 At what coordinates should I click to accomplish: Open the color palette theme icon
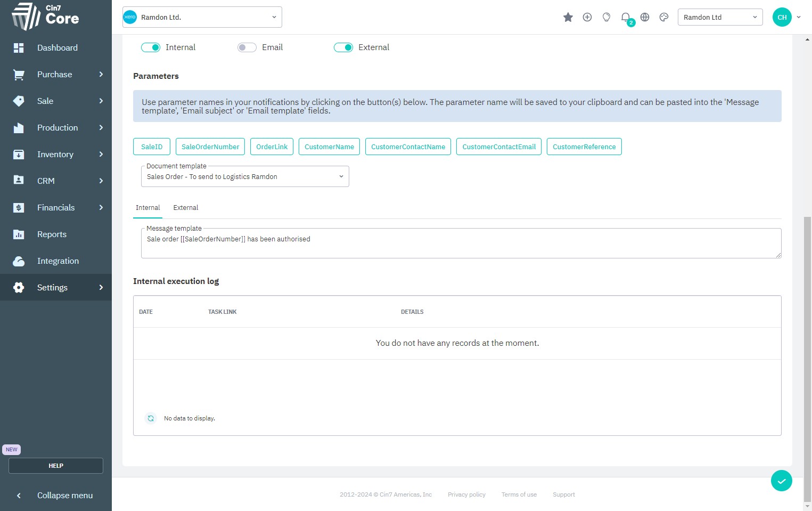664,17
